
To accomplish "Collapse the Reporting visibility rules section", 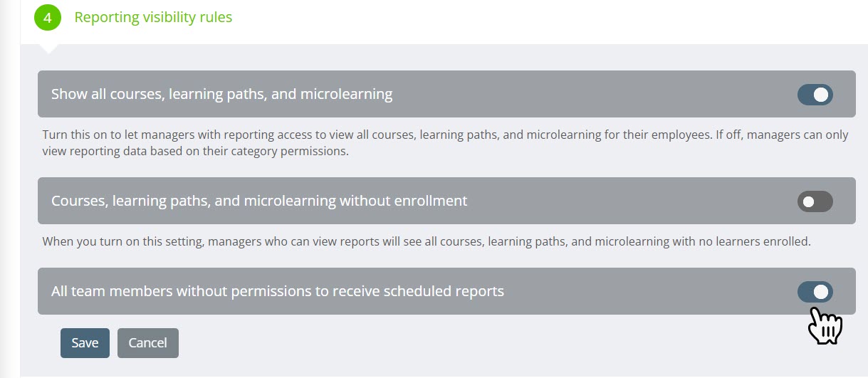I will (153, 18).
